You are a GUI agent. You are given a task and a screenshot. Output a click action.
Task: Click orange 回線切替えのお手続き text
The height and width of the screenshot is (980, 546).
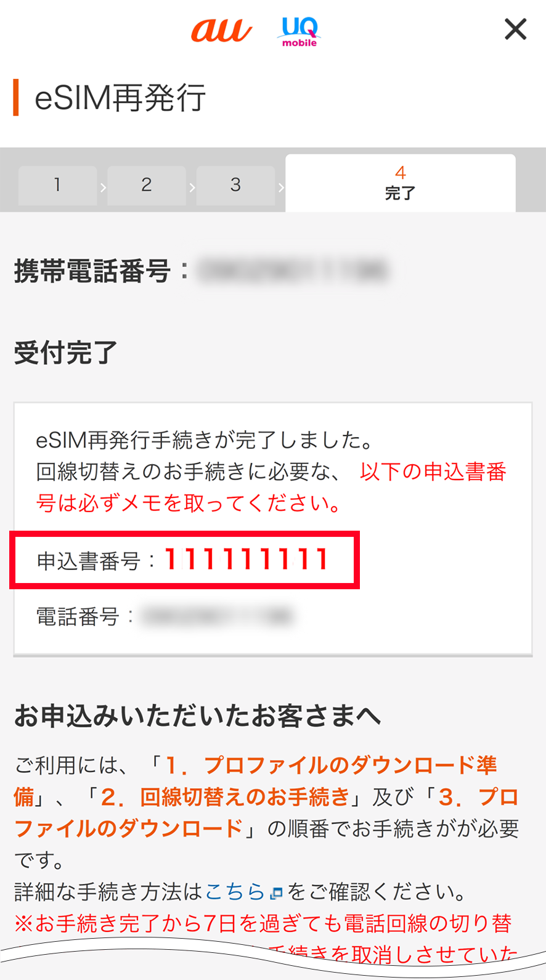coord(245,797)
